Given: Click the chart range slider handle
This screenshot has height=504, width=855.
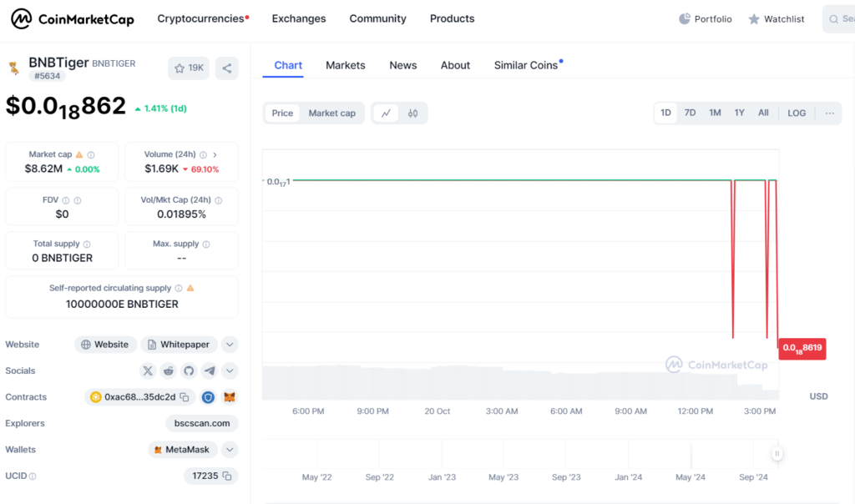Looking at the screenshot, I should click(777, 454).
